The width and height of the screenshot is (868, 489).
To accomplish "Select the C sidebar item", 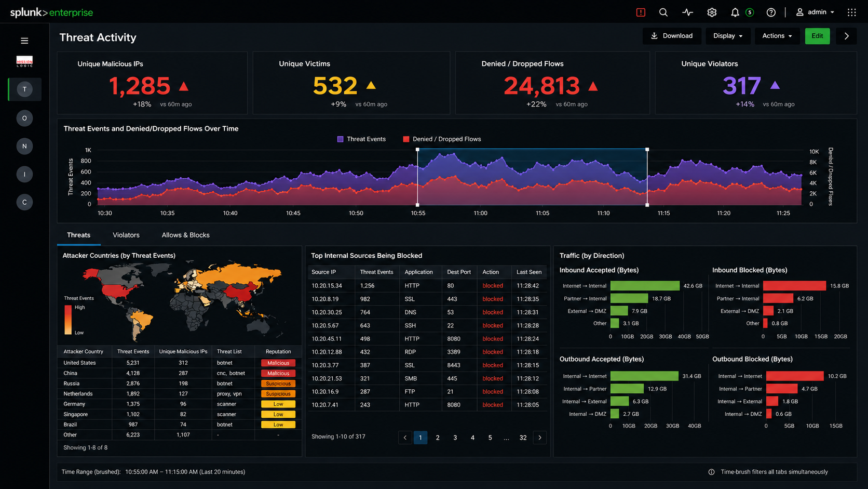I will (24, 202).
